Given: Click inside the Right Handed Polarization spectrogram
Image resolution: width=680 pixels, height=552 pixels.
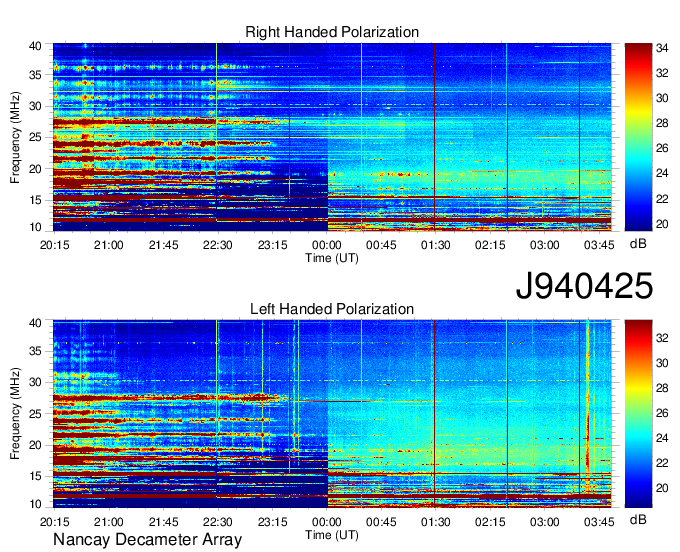Looking at the screenshot, I should 332,137.
